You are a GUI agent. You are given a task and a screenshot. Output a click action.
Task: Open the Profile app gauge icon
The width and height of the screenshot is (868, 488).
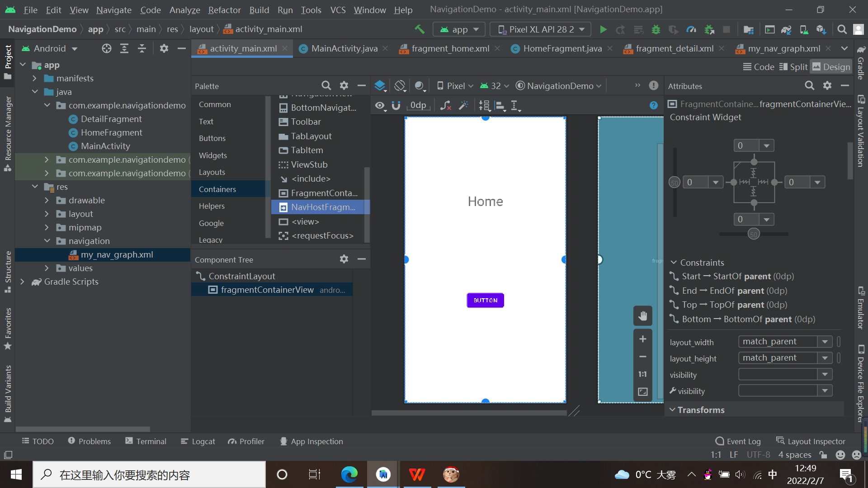[x=691, y=29]
